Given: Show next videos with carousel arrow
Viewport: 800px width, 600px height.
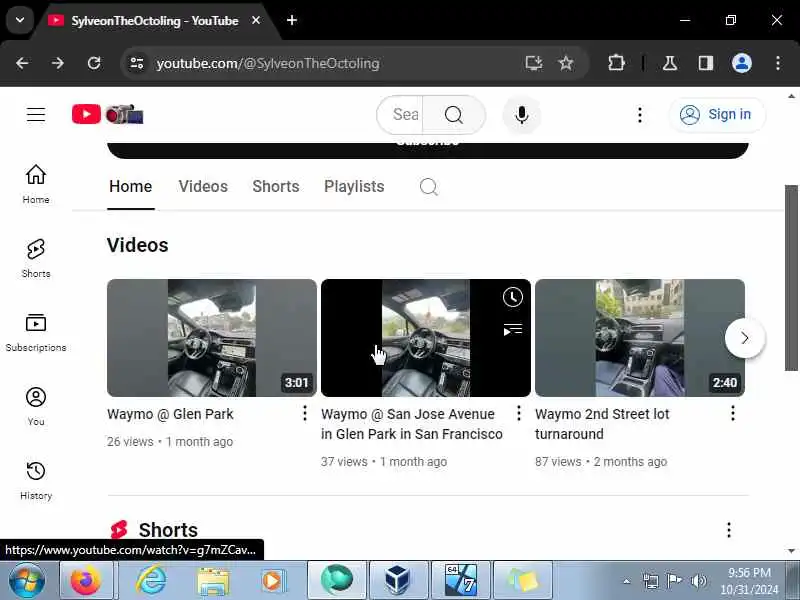Looking at the screenshot, I should 745,338.
